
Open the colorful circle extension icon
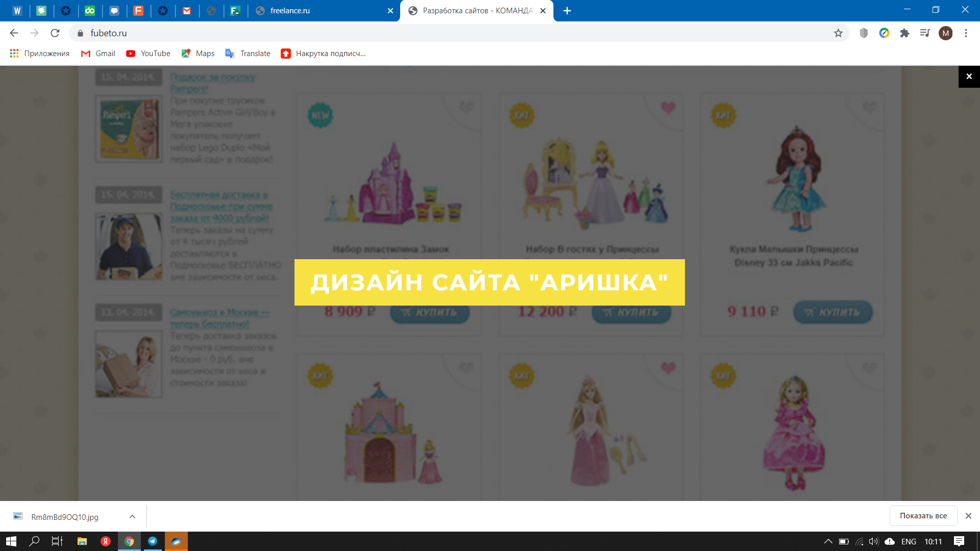[884, 33]
